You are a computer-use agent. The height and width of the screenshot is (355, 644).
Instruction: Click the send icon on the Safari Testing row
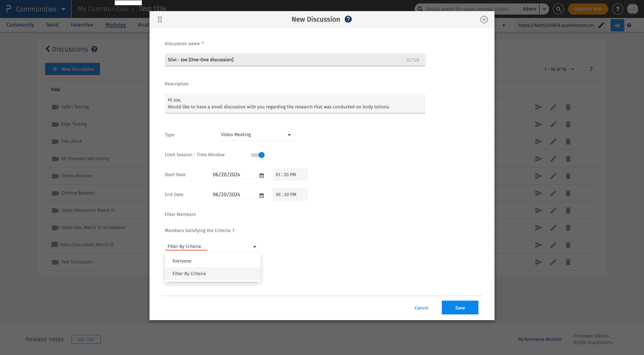[539, 107]
